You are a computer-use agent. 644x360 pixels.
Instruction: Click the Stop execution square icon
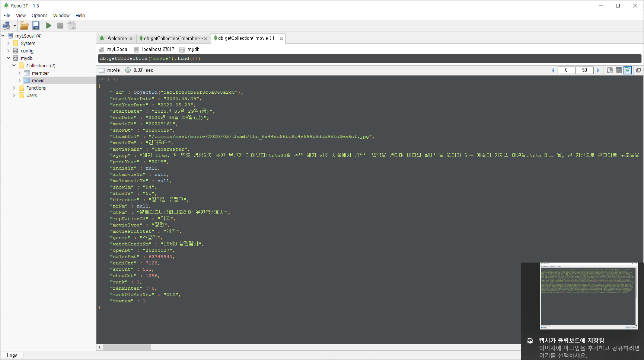60,26
